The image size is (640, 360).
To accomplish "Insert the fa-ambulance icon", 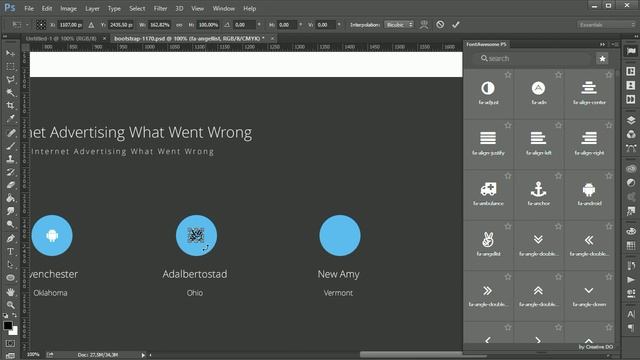I will pyautogui.click(x=488, y=195).
